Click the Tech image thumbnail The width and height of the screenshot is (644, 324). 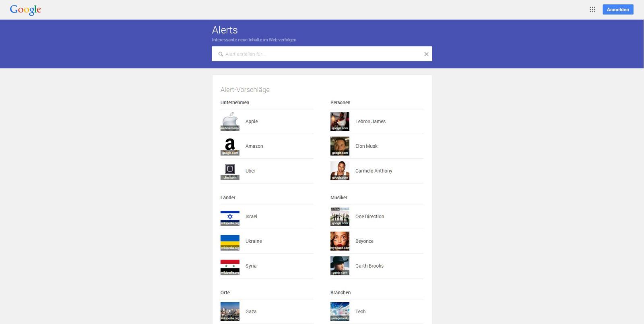click(340, 312)
